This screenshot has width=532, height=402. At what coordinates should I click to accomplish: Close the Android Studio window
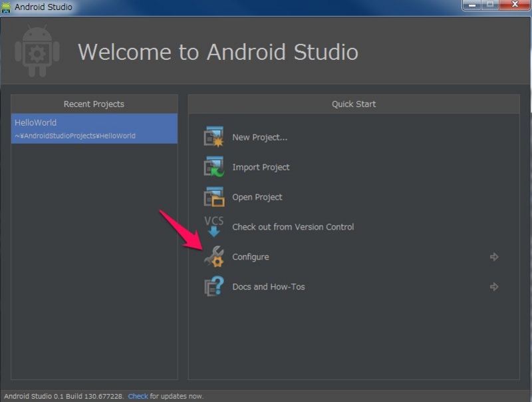(x=515, y=5)
